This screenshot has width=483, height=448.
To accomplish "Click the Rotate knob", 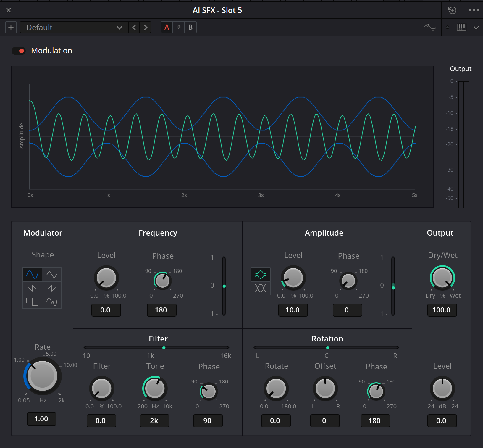I will point(276,388).
